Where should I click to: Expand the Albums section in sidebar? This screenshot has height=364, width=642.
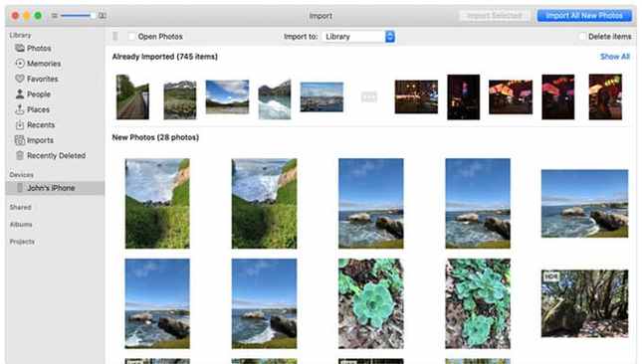coord(21,225)
